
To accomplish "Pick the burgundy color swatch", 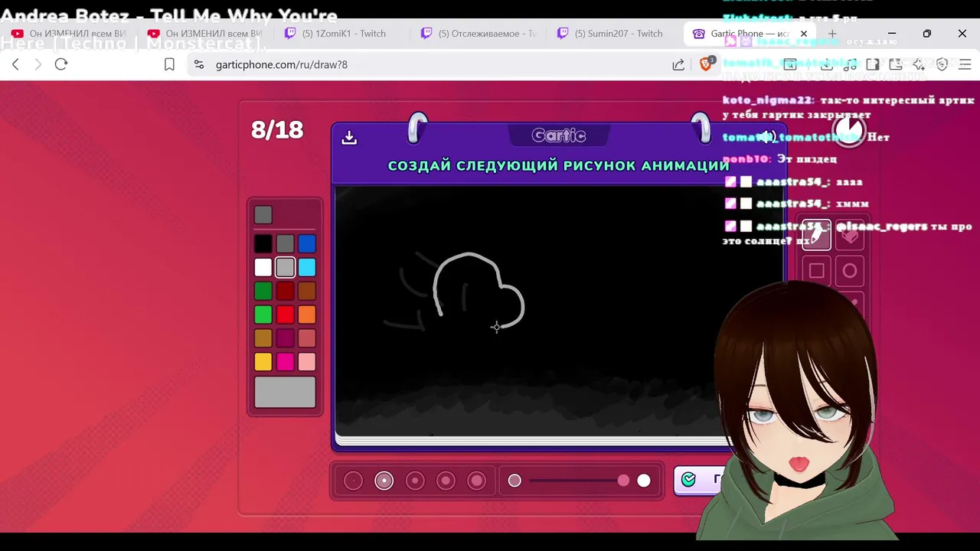I will [x=286, y=338].
